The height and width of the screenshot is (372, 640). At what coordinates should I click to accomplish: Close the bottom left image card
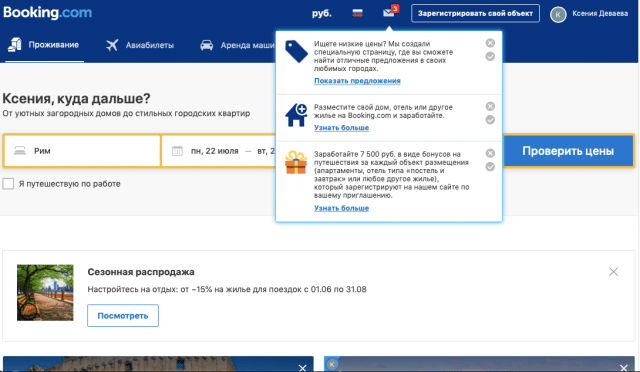tap(302, 368)
